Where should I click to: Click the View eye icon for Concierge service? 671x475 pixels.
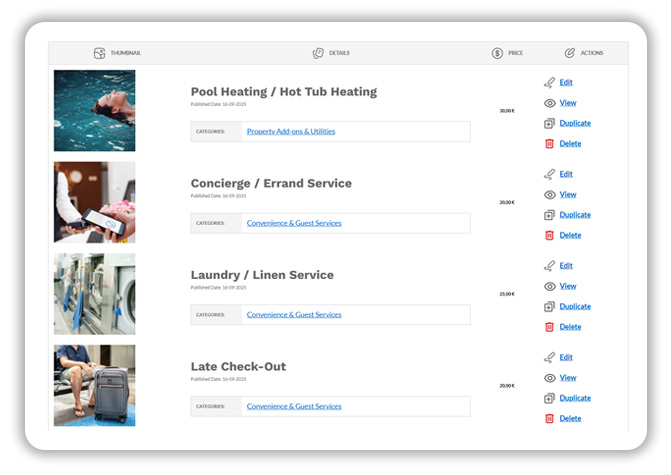(x=549, y=195)
